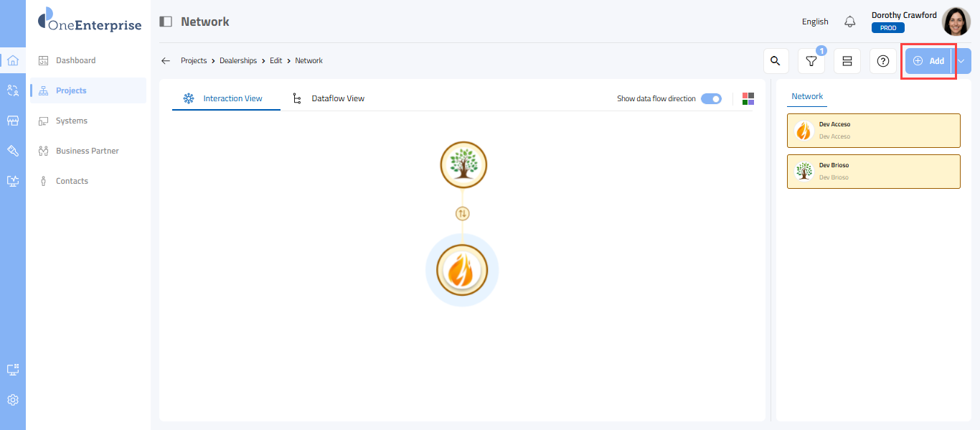
Task: Open the filter funnel icon
Action: point(811,62)
